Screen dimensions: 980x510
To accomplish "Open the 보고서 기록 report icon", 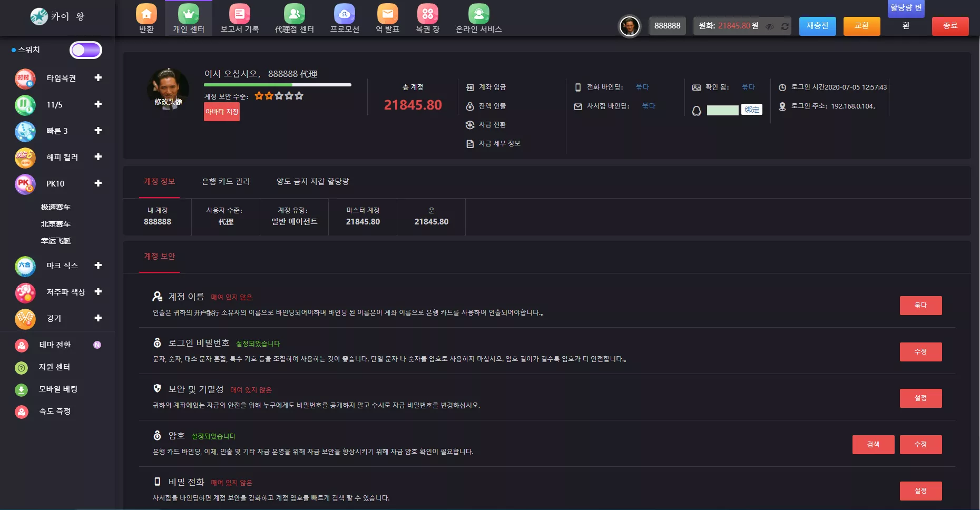I will [239, 14].
